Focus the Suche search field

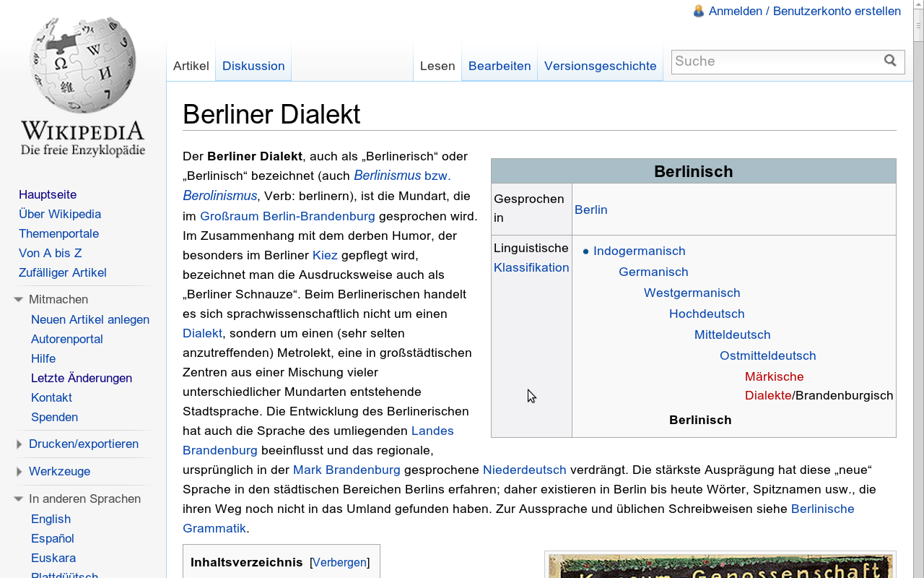click(777, 61)
